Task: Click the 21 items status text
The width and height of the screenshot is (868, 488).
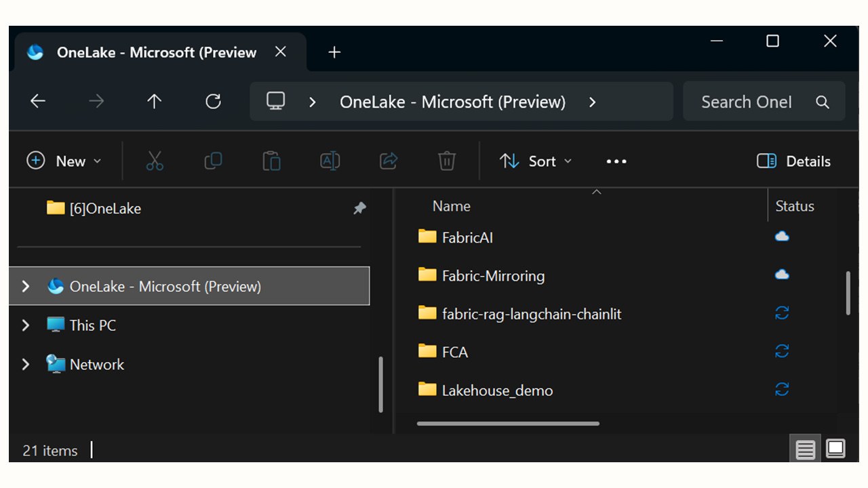Action: tap(50, 450)
